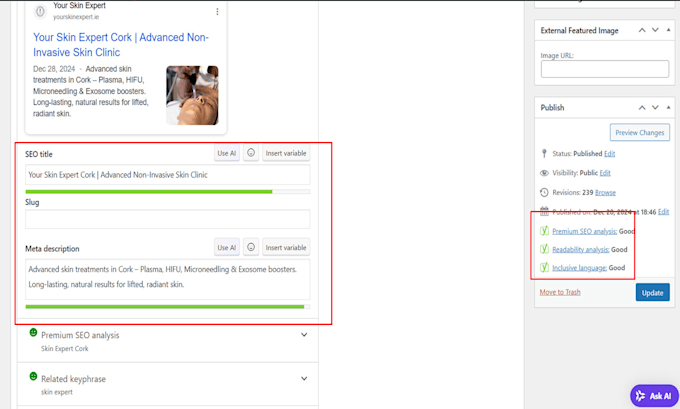Screen dimensions: 680x409
Task: Click the facial treatment preview thumbnail
Action: (192, 95)
